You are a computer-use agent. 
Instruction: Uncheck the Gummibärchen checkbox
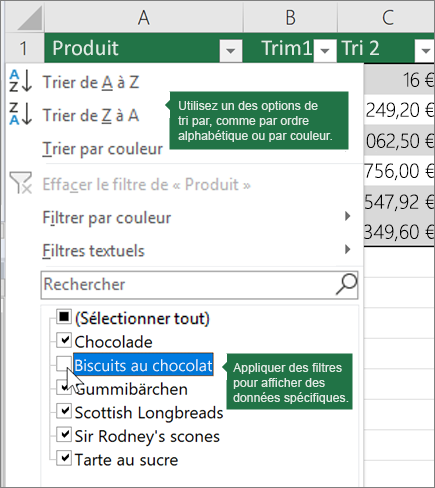[x=64, y=387]
